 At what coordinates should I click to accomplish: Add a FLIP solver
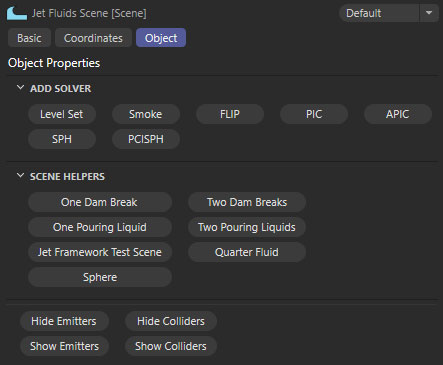(230, 114)
